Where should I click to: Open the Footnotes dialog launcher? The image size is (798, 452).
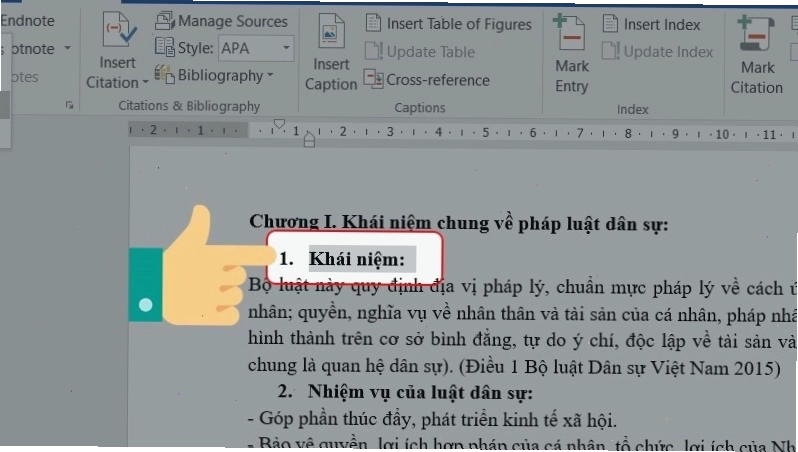tap(69, 105)
